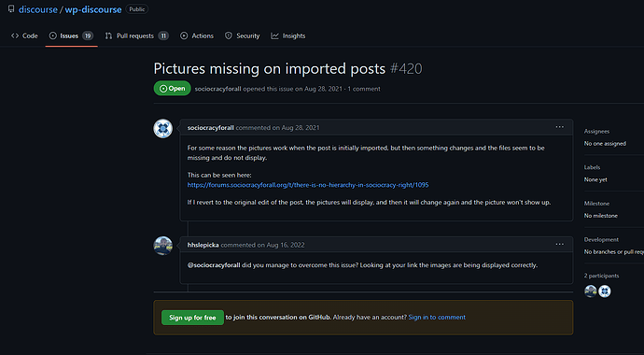This screenshot has width=644, height=355.
Task: Click Sign in to comment link
Action: (437, 318)
